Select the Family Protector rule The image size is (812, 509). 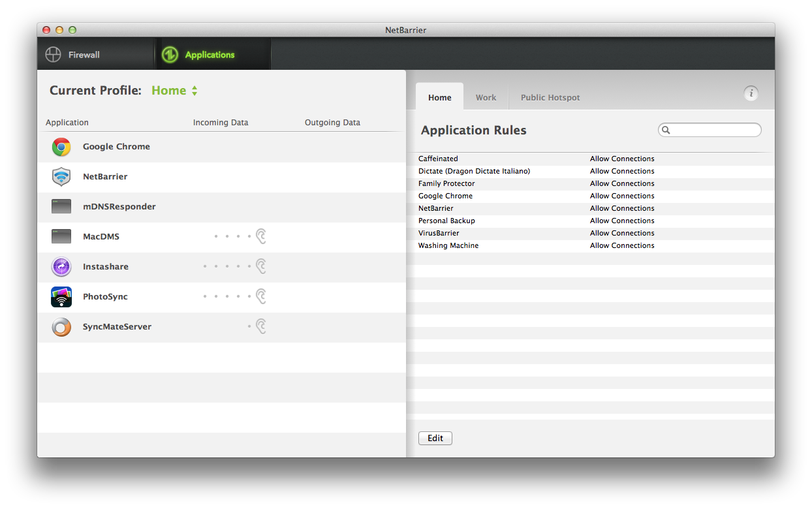[x=590, y=183]
